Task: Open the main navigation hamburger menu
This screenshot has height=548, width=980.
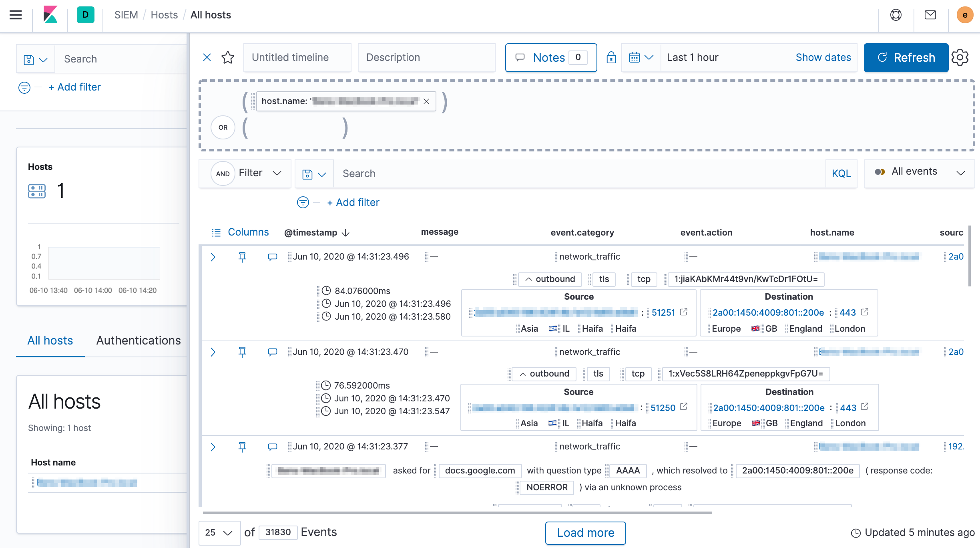Action: click(15, 15)
